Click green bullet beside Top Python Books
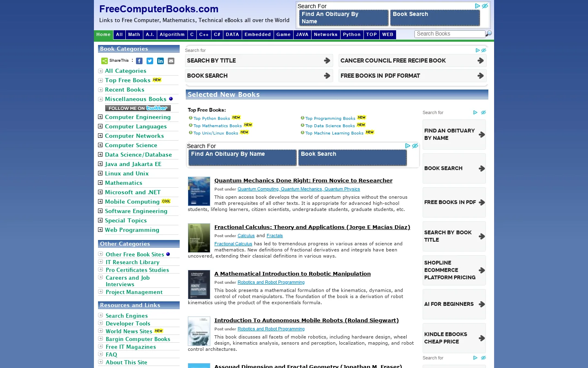Image resolution: width=588 pixels, height=368 pixels. point(191,118)
